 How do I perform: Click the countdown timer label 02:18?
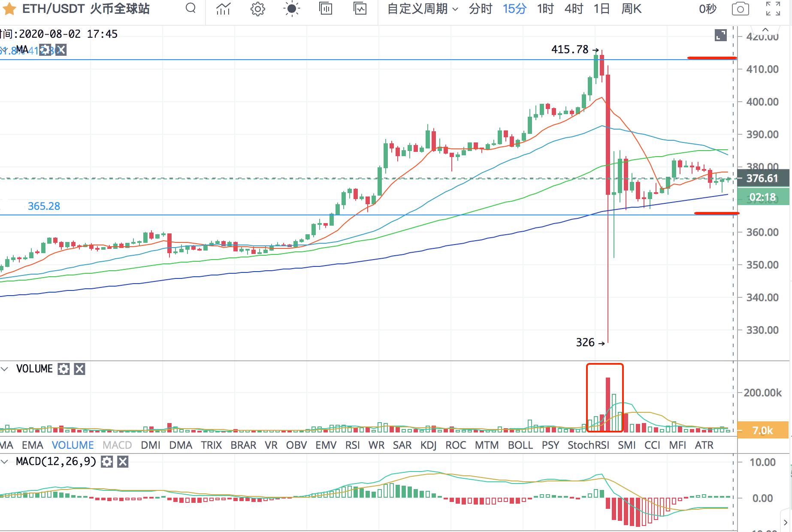(763, 197)
